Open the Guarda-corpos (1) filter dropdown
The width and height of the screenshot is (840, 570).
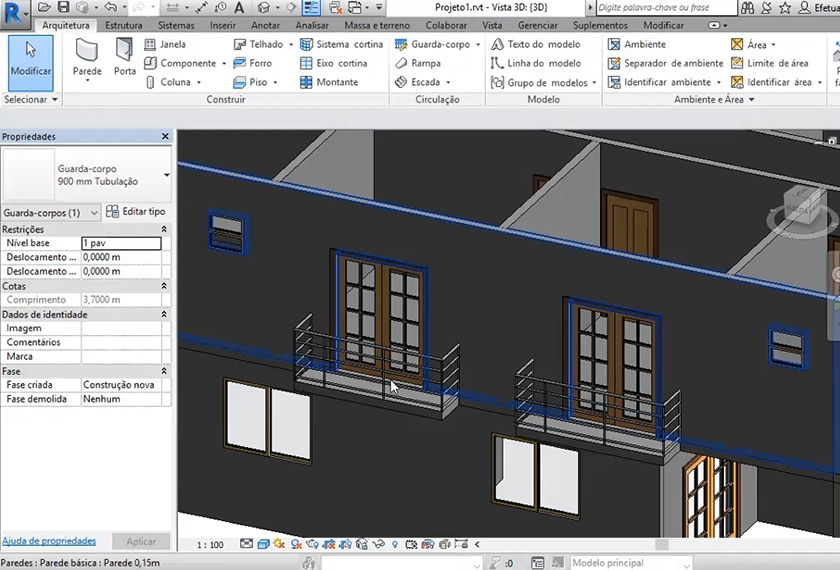point(94,213)
